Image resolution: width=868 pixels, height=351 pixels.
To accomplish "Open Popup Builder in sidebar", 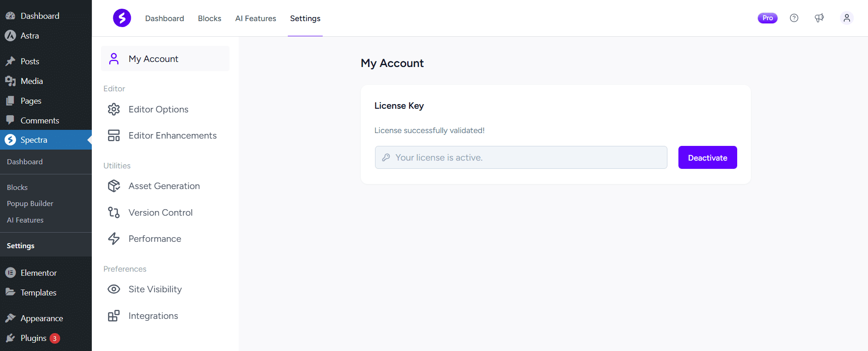I will coord(30,203).
